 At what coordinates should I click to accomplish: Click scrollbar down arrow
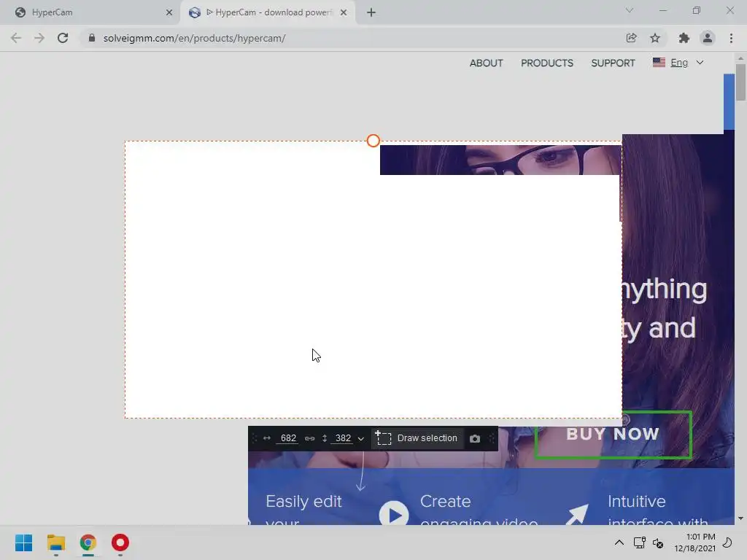pyautogui.click(x=740, y=518)
